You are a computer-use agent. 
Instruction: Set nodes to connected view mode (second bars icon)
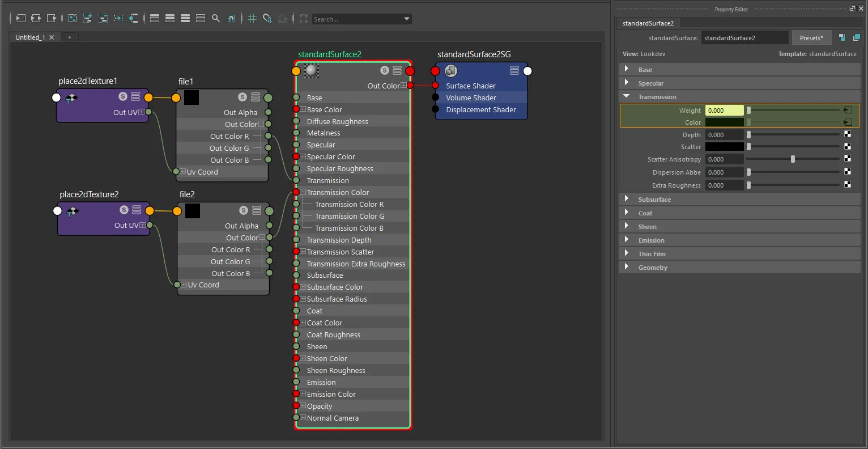(170, 19)
